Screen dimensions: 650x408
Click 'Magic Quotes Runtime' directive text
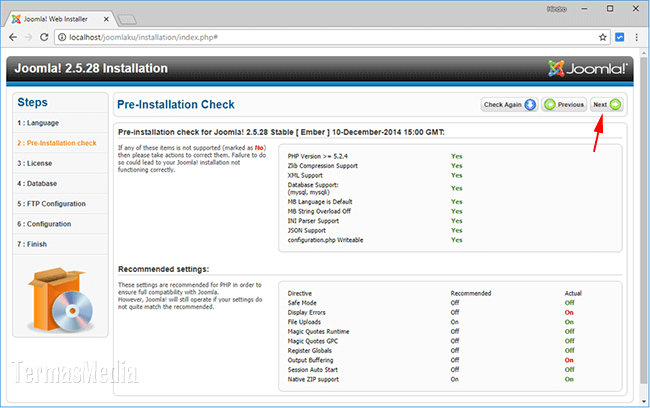coord(318,331)
